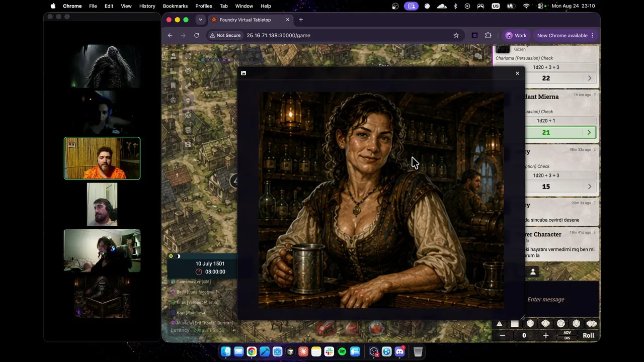644x362 pixels.
Task: Open the numbered list scene control
Action: [174, 115]
